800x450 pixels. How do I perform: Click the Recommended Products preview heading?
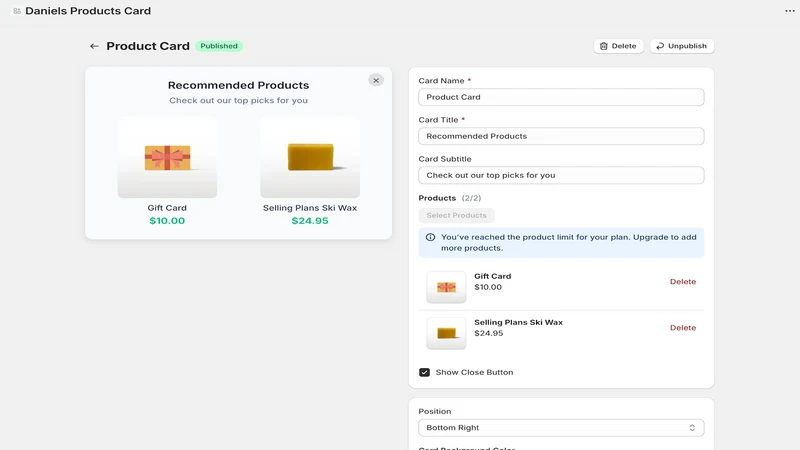click(x=238, y=85)
